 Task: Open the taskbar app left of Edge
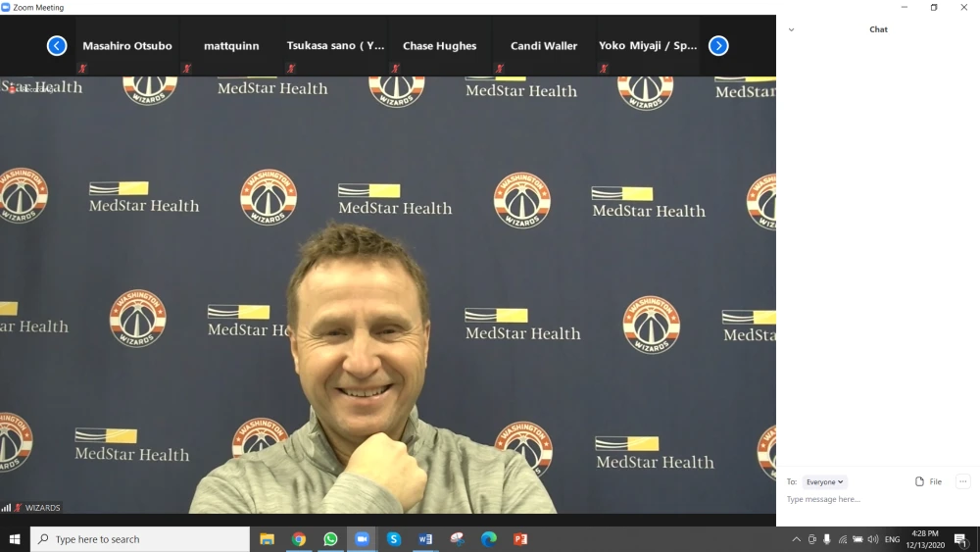click(457, 539)
